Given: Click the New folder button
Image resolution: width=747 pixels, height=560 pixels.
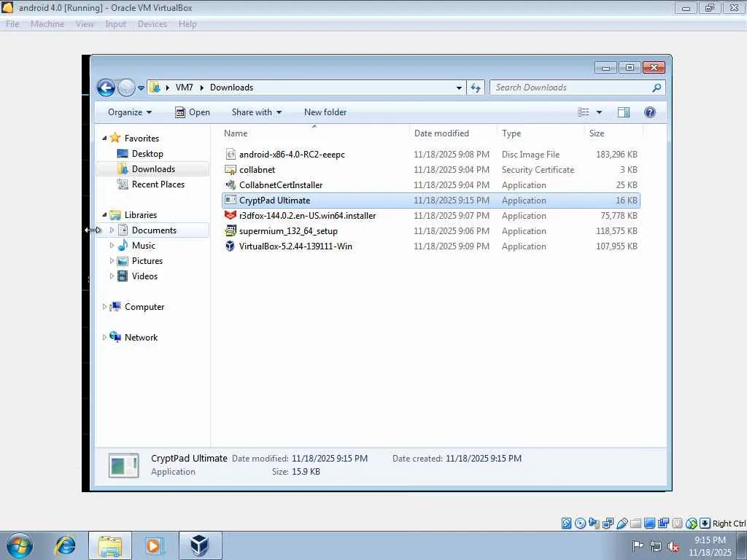Looking at the screenshot, I should (325, 112).
